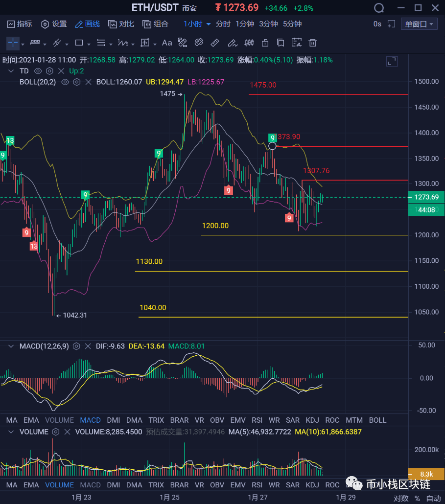Click the trash icon to remove drawings
The image size is (445, 504).
[312, 43]
